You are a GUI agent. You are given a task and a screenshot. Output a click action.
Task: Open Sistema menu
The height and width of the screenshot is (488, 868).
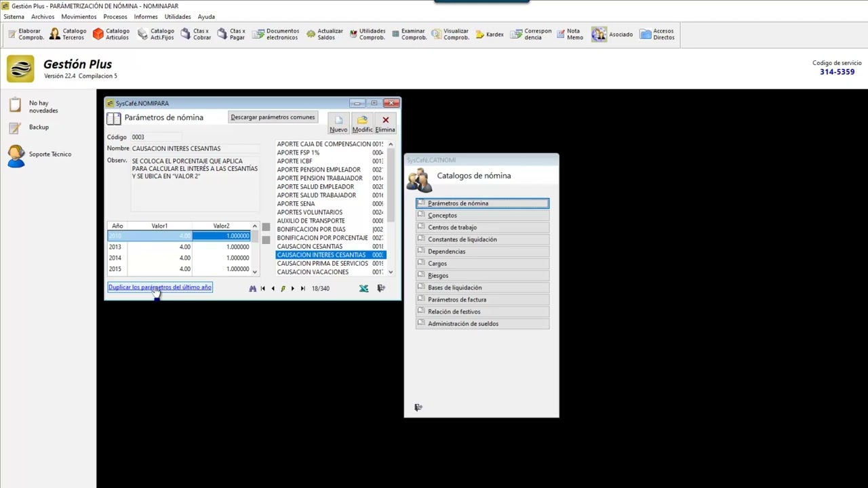tap(14, 16)
